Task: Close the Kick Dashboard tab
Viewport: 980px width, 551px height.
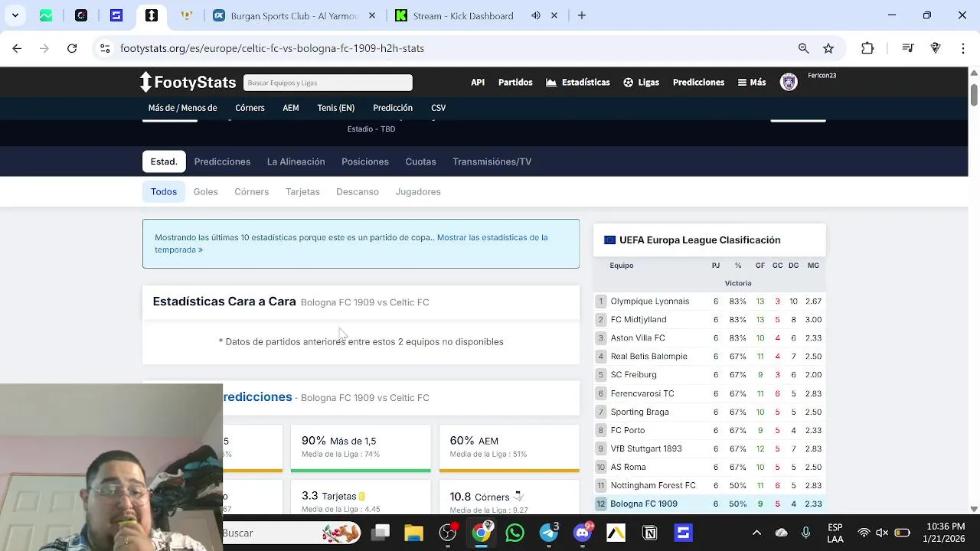Action: (x=554, y=15)
